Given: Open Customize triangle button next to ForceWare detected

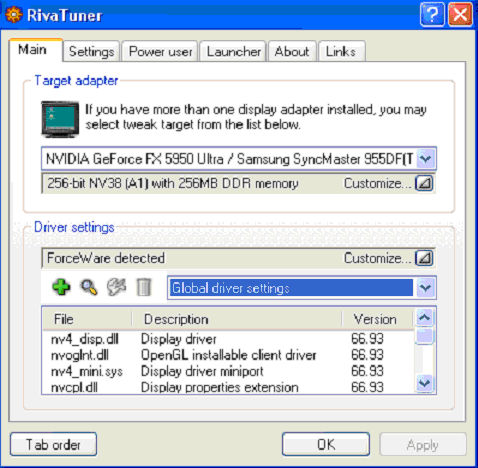Looking at the screenshot, I should point(424,258).
